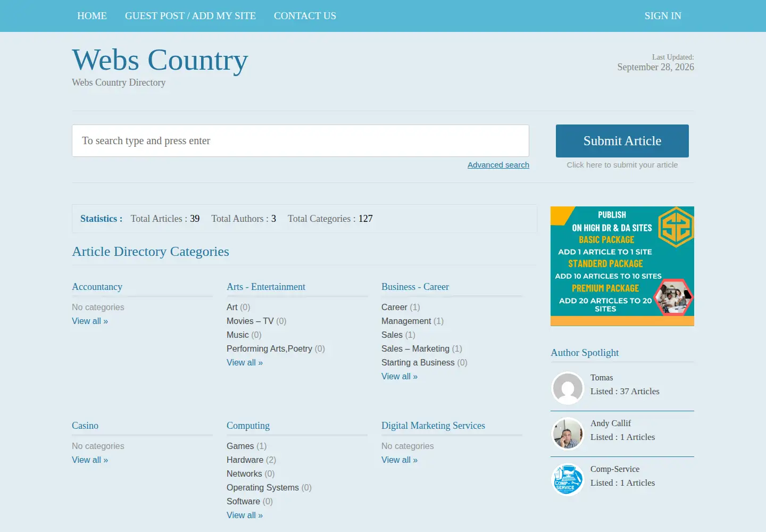
Task: View all under Casino
Action: [90, 460]
